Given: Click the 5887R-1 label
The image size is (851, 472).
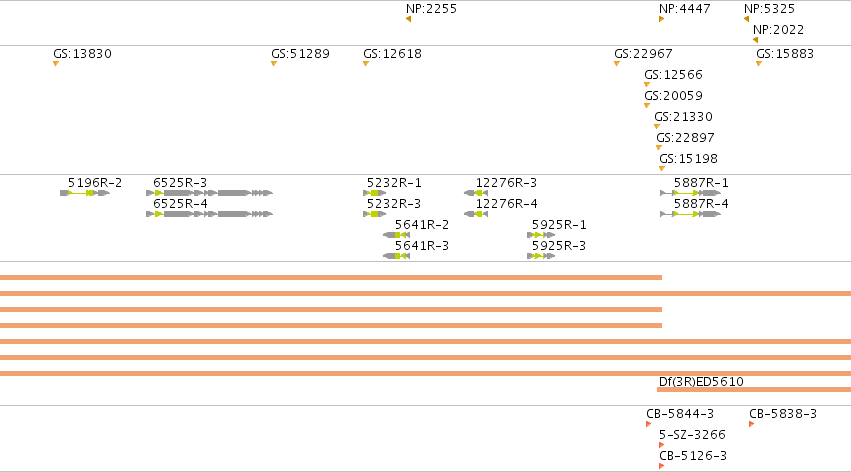Looking at the screenshot, I should [x=701, y=183].
